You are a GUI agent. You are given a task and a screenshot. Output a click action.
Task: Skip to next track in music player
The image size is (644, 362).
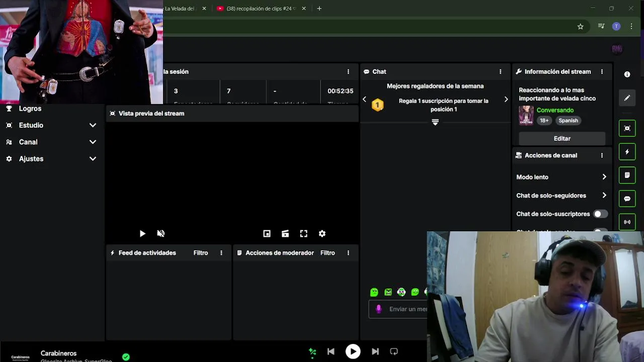pos(375,352)
